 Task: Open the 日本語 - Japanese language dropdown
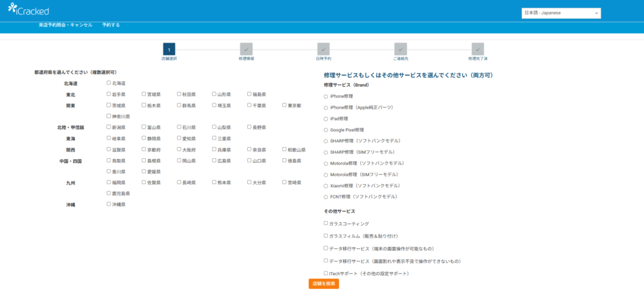click(561, 13)
